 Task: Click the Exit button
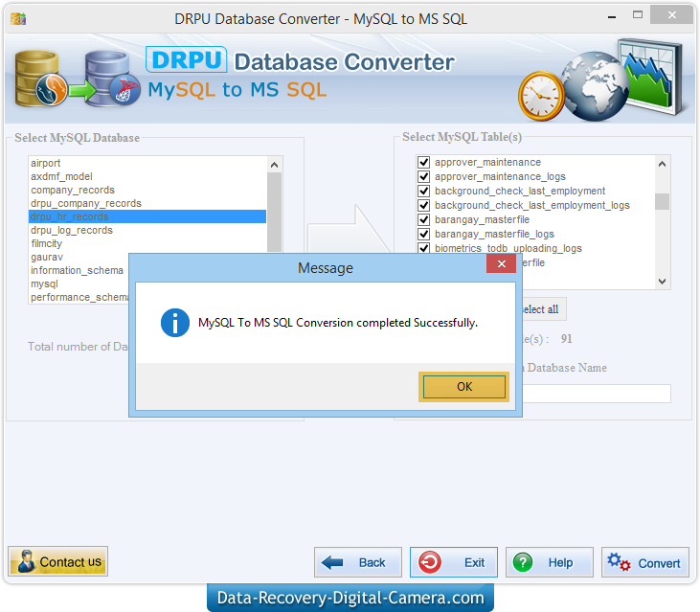coord(454,562)
